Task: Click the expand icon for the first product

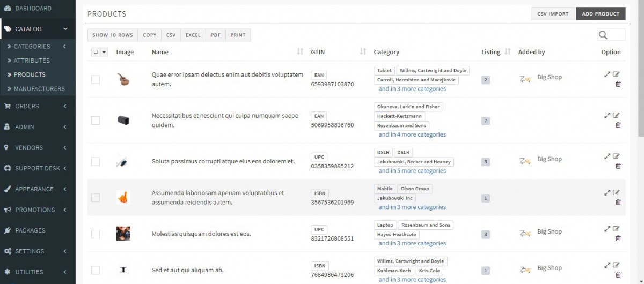Action: click(x=607, y=74)
